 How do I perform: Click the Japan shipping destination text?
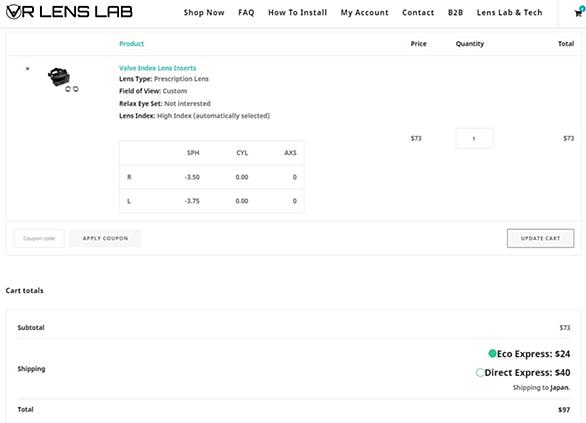[x=559, y=388]
